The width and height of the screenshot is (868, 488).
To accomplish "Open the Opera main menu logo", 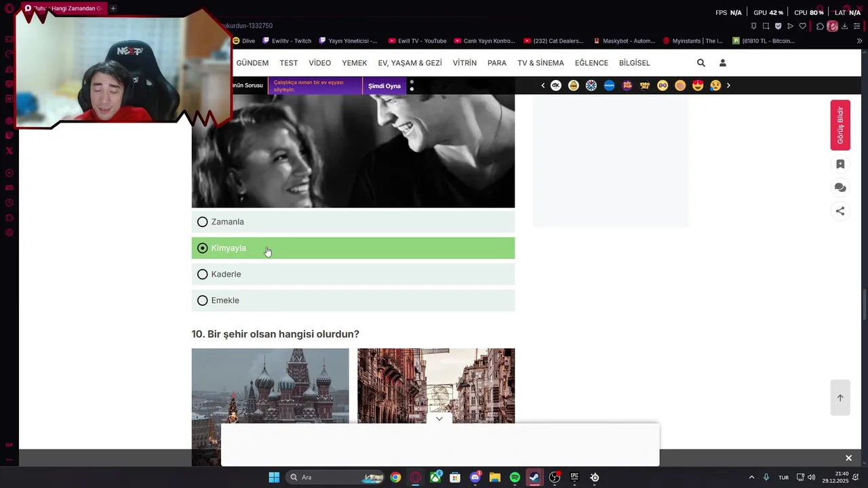I will click(9, 9).
